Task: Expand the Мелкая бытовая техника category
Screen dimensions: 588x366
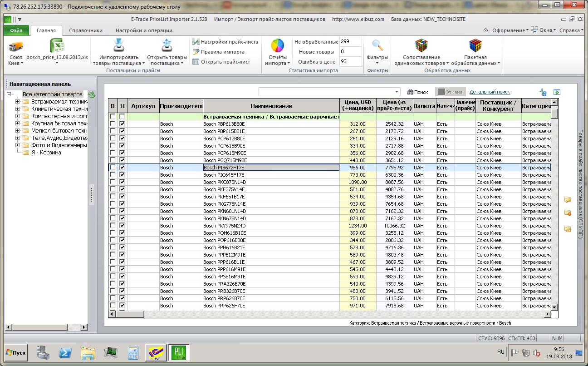Action: 18,131
